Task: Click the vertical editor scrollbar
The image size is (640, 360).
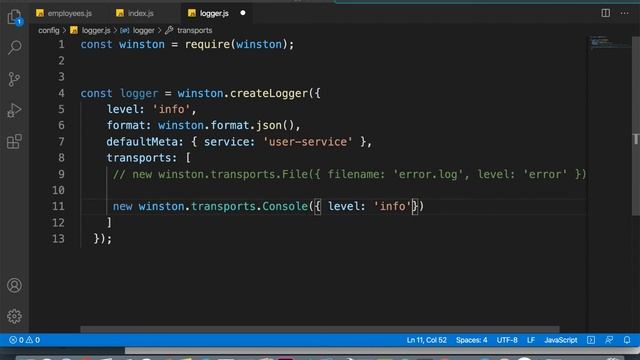Action: point(636,127)
